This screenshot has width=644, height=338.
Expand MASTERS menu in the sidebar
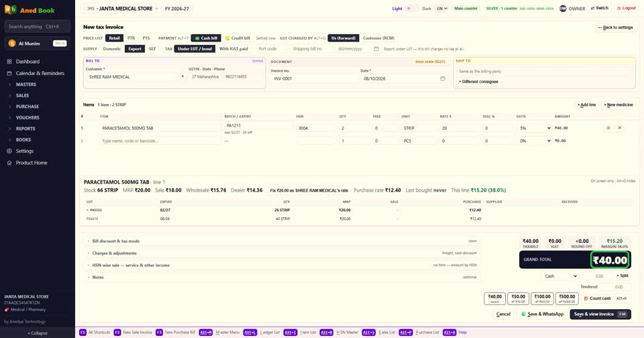click(x=26, y=84)
